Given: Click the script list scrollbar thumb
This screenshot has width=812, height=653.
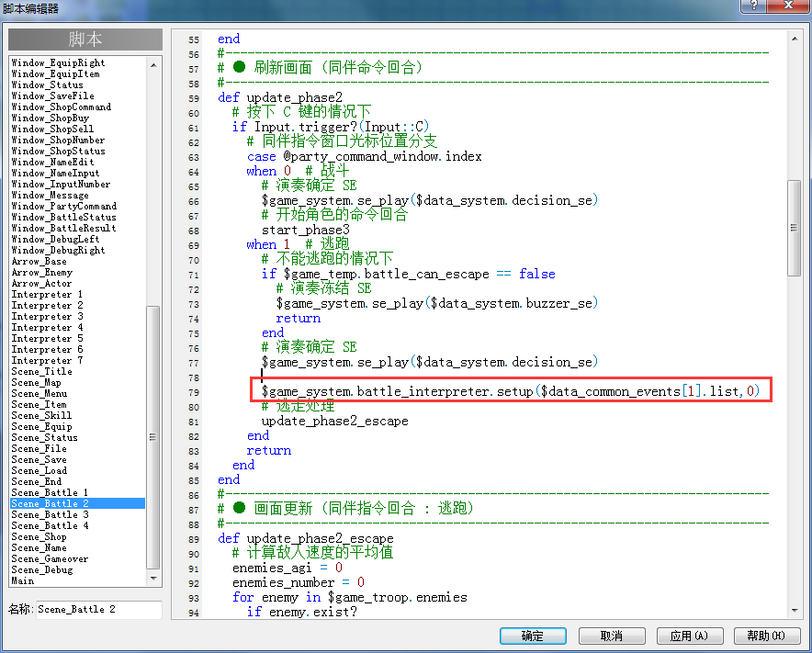Looking at the screenshot, I should [x=153, y=437].
